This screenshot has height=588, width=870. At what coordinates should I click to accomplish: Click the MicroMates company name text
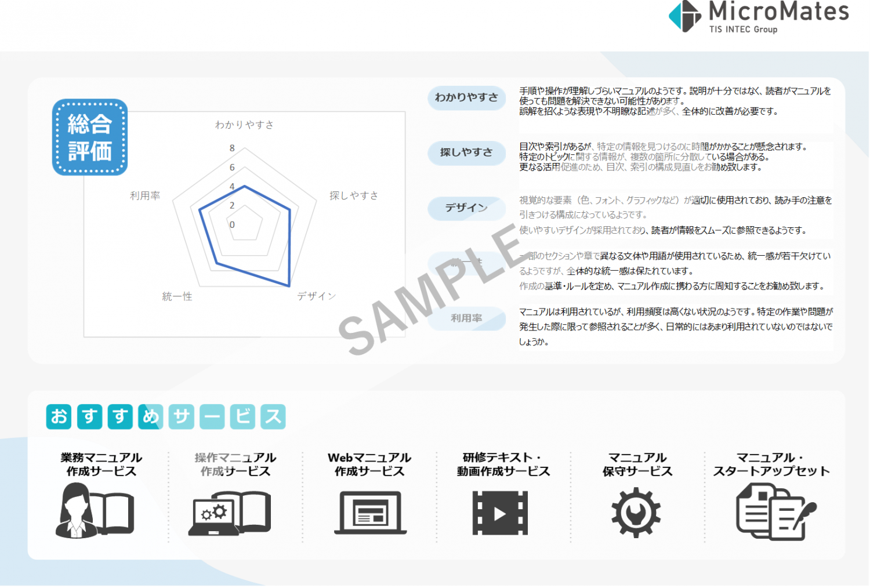pyautogui.click(x=779, y=11)
